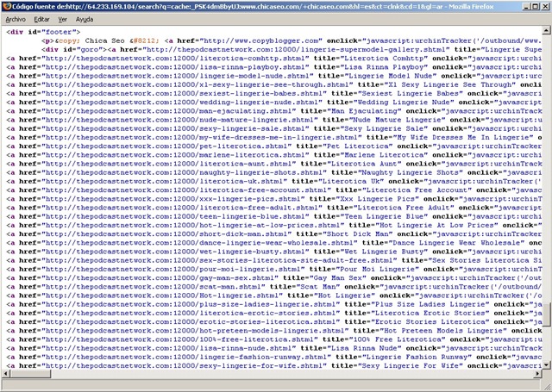Click the div id="footer" tag text

click(x=43, y=32)
